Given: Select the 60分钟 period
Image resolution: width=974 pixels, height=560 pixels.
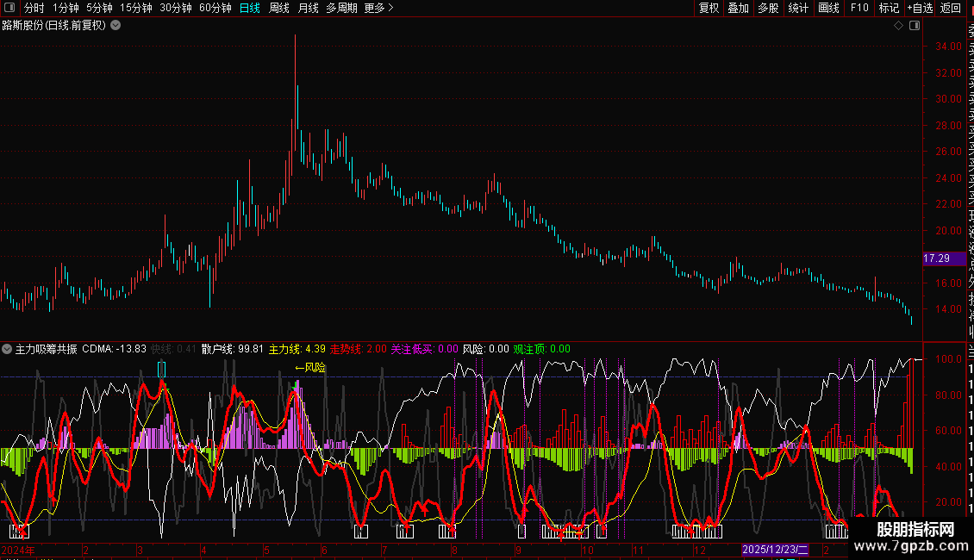Looking at the screenshot, I should click(x=215, y=8).
